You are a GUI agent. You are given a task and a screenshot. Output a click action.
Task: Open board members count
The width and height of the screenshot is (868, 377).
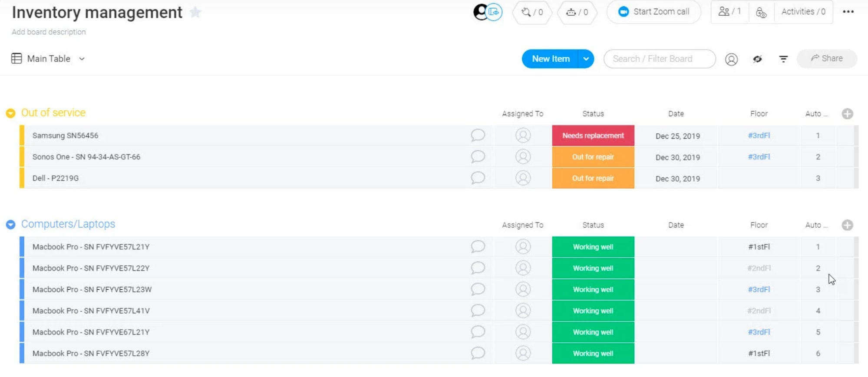(x=729, y=12)
